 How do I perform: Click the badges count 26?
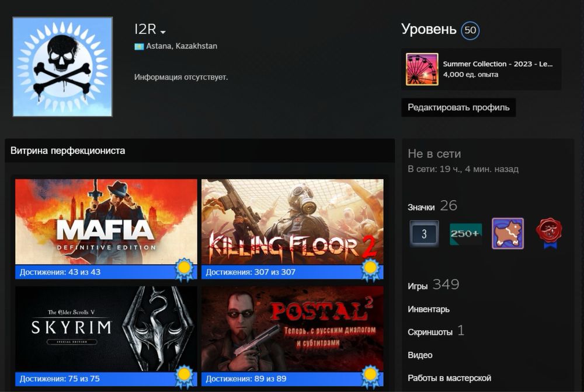click(449, 206)
